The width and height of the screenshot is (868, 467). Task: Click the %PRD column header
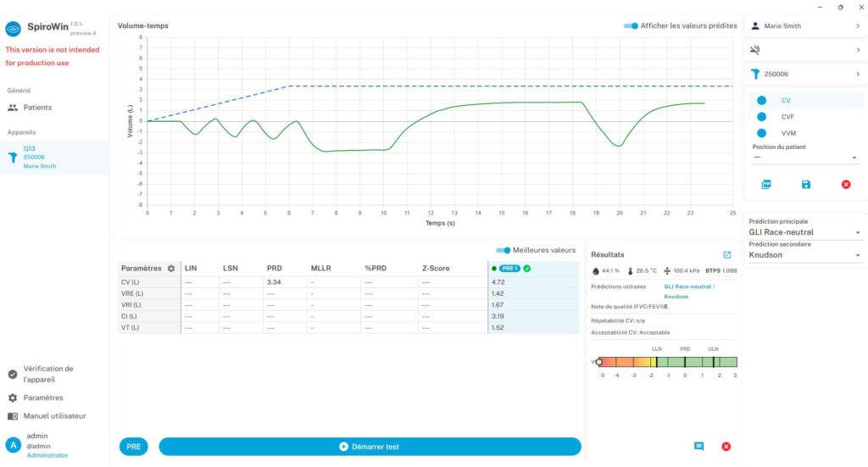376,269
